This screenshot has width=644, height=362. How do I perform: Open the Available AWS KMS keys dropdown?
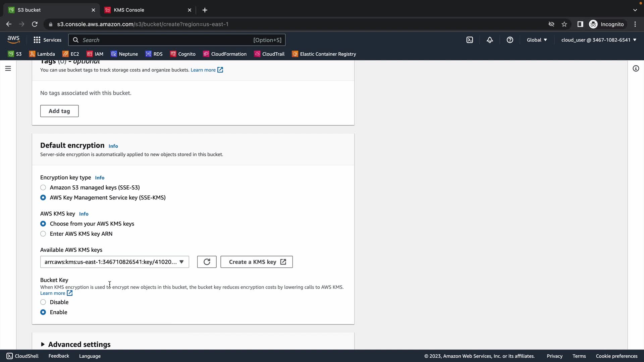coord(114,262)
